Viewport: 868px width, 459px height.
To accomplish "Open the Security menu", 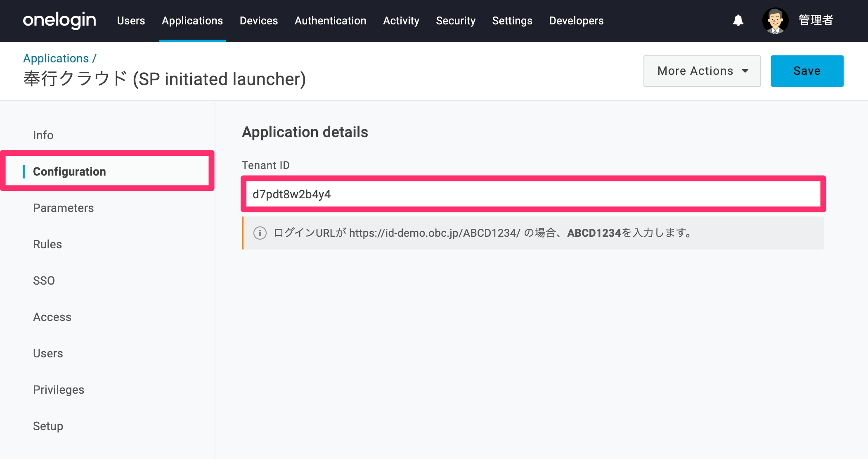I will click(456, 21).
